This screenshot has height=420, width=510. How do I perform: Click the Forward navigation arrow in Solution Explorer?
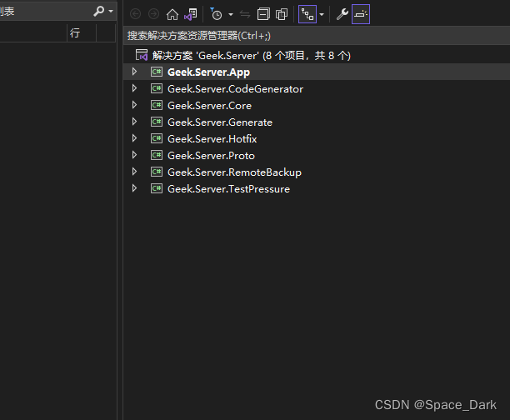click(153, 14)
